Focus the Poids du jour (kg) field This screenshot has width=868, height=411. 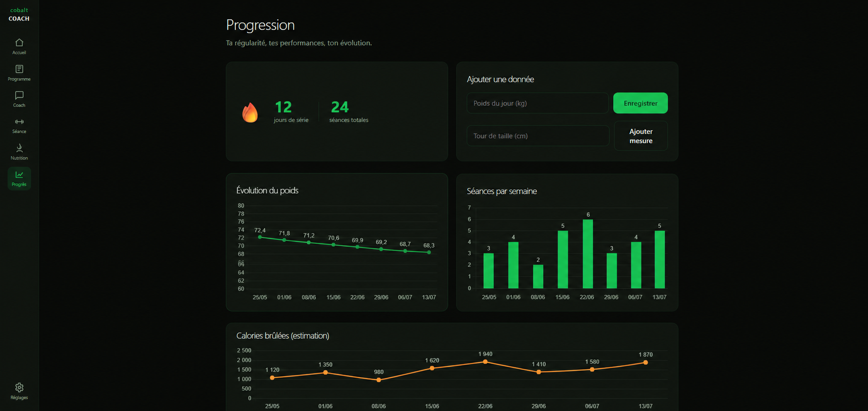pyautogui.click(x=538, y=103)
